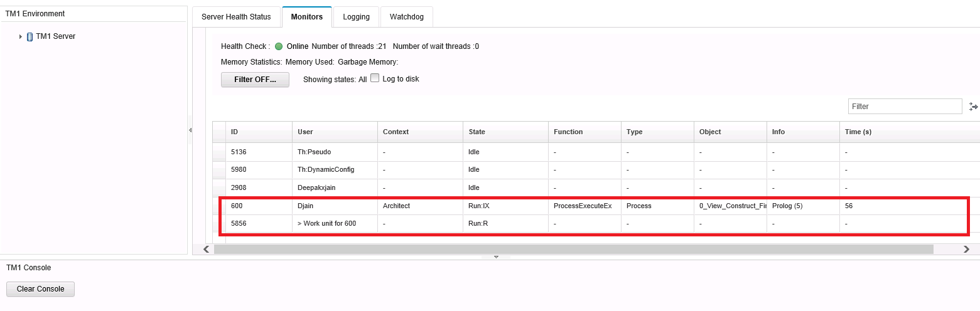Click the horizontal scrollbar thumb
Image resolution: width=980 pixels, height=311 pixels.
coord(573,250)
